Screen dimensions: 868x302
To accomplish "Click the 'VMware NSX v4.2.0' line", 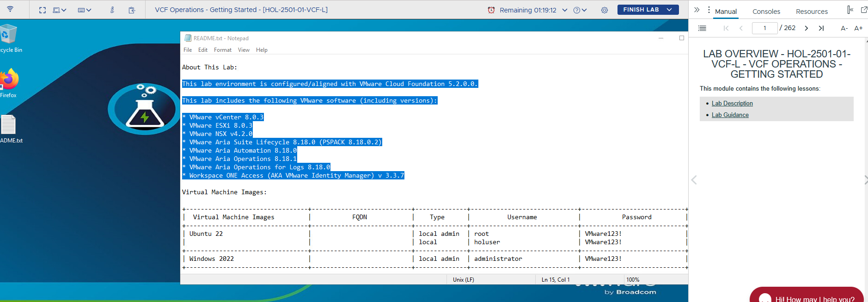I will coord(217,134).
